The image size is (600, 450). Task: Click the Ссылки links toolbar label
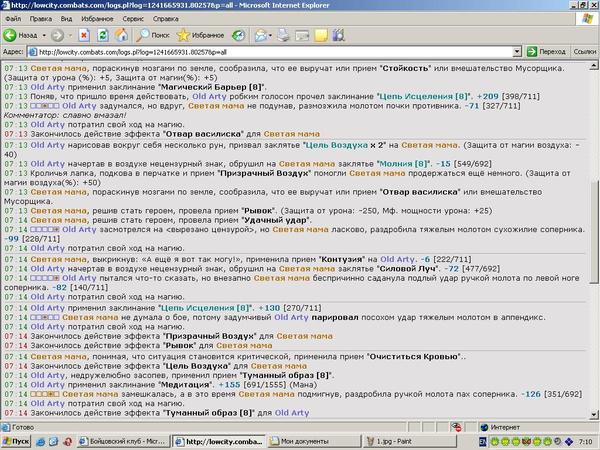[x=585, y=52]
